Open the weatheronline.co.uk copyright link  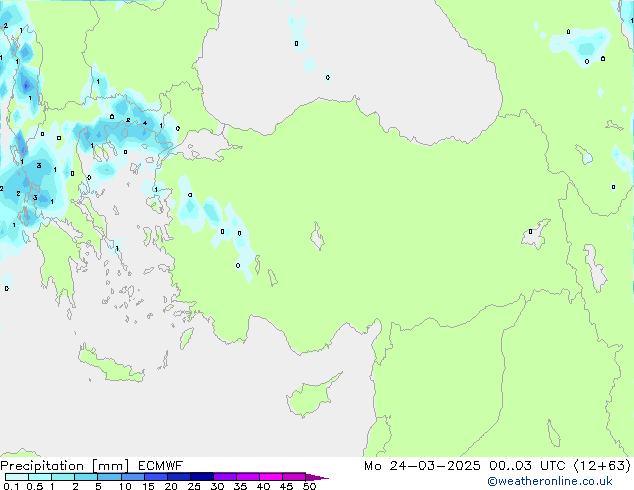pos(550,481)
